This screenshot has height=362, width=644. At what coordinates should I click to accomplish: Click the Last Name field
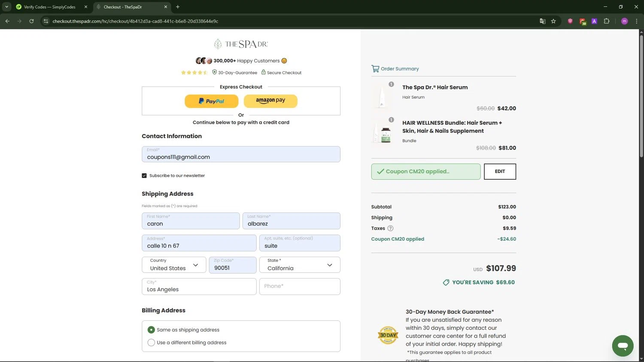tap(291, 221)
